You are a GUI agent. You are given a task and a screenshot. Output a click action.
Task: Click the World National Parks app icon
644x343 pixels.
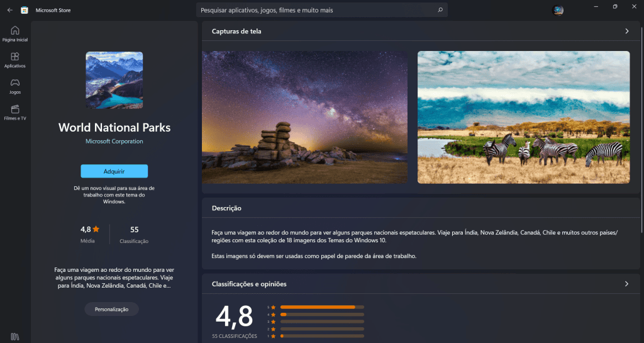[x=114, y=80]
